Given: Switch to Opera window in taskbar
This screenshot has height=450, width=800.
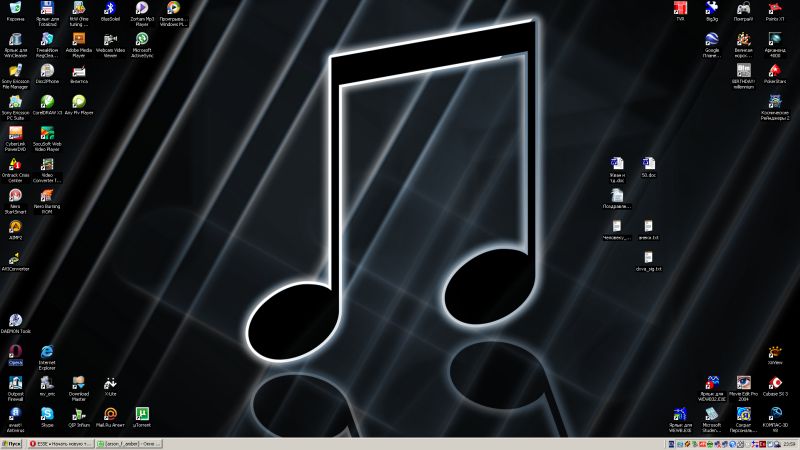Looking at the screenshot, I should (x=60, y=444).
